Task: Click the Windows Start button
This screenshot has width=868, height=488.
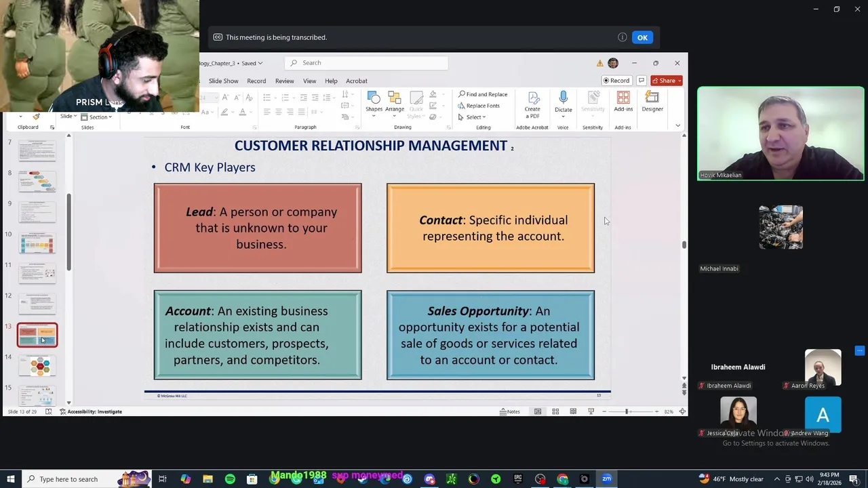Action: (x=11, y=479)
